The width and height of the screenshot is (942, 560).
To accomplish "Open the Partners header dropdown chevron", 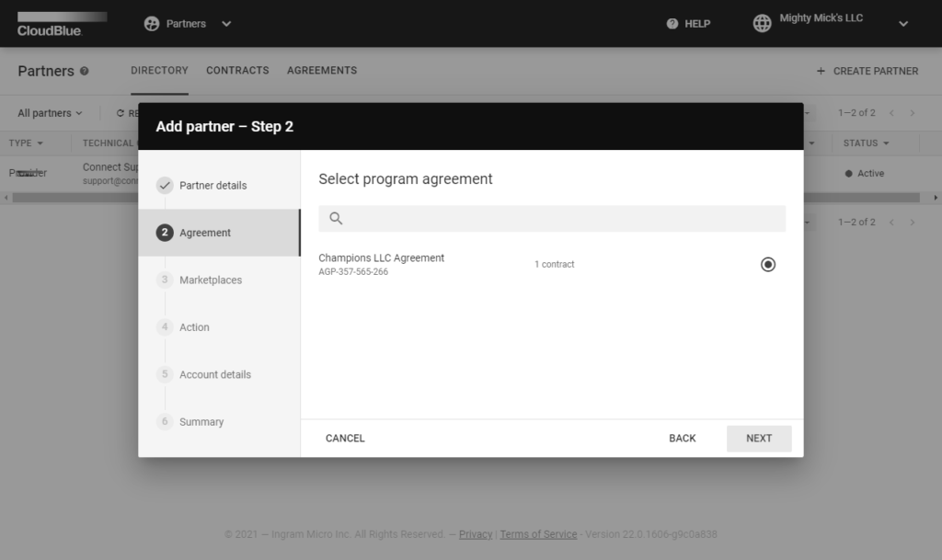I will point(225,24).
